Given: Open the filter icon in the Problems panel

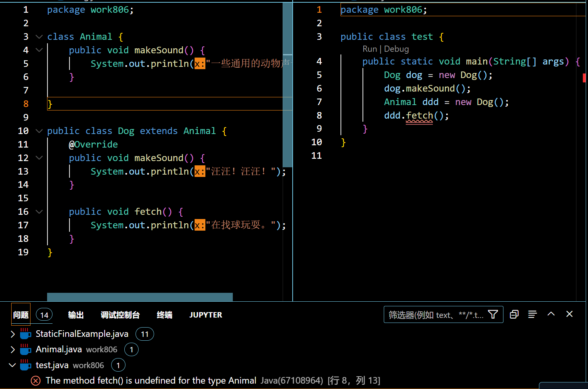Looking at the screenshot, I should [x=493, y=314].
